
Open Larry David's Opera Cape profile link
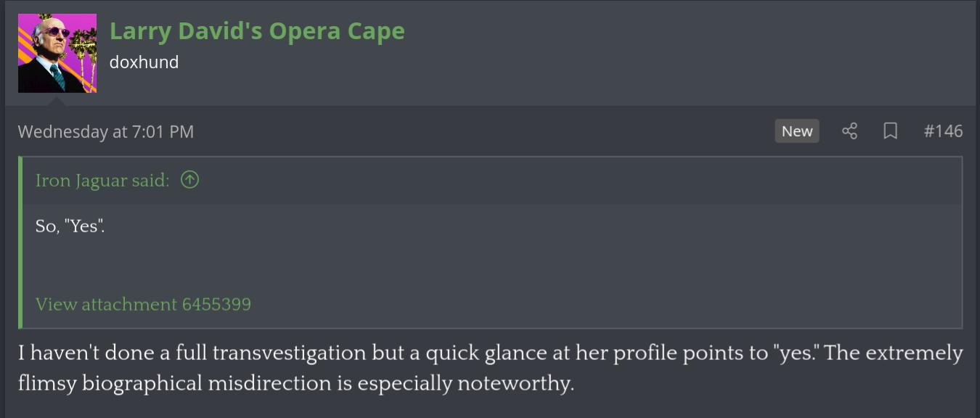[257, 31]
